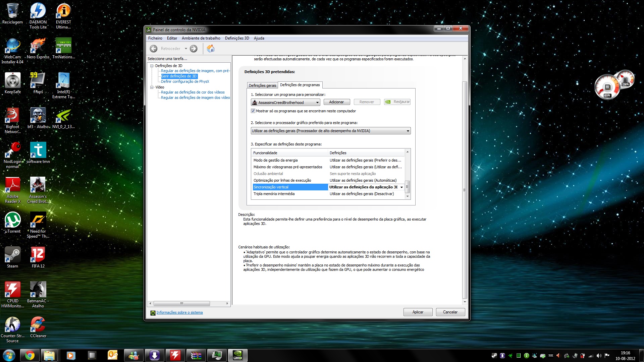Open Google Chrome from the taskbar

30,355
